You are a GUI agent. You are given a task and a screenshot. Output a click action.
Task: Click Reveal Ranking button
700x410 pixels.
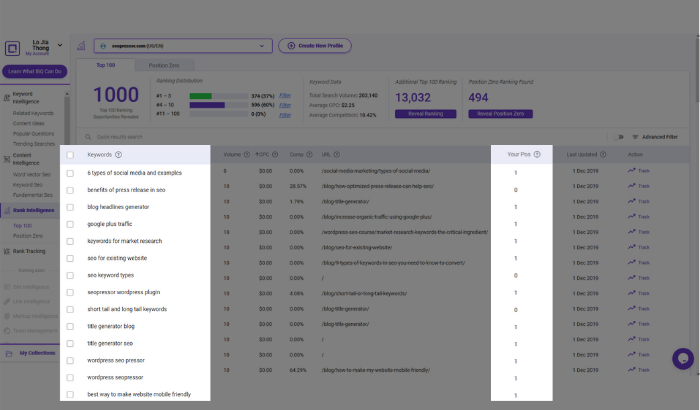point(425,114)
